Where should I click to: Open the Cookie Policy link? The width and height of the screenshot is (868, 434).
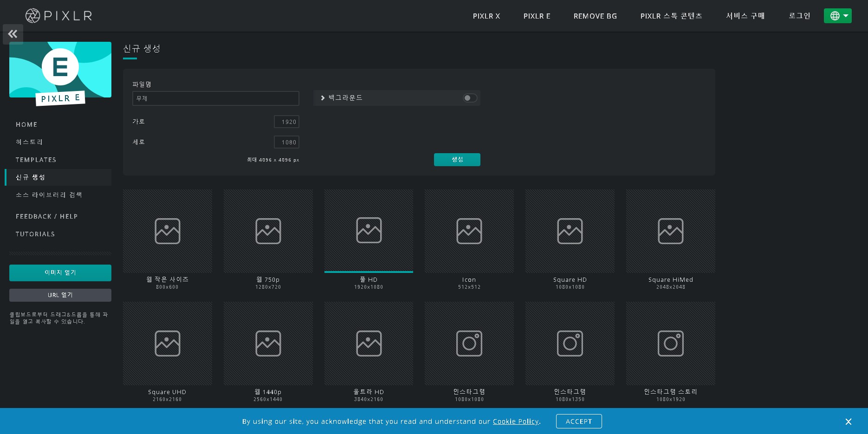click(516, 421)
